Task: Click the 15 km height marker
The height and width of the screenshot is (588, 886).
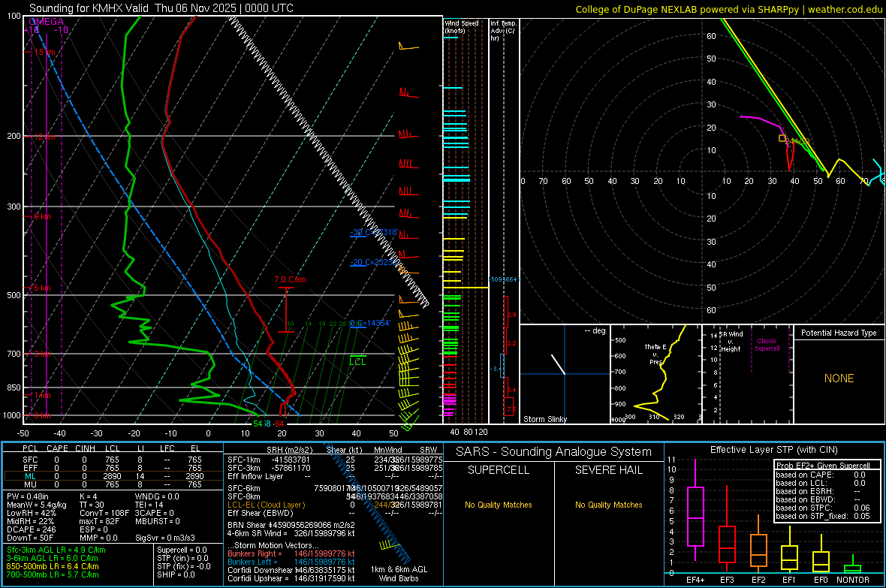Action: (x=44, y=52)
